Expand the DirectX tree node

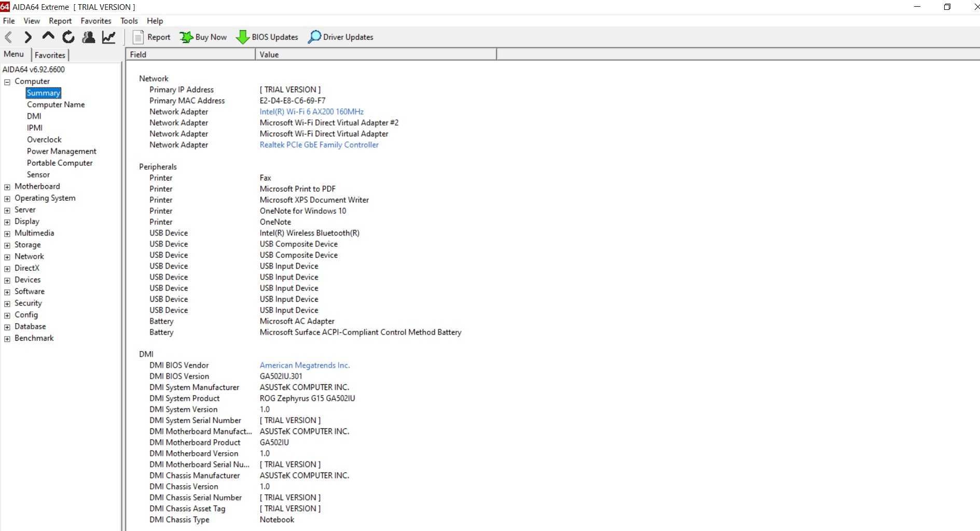7,269
